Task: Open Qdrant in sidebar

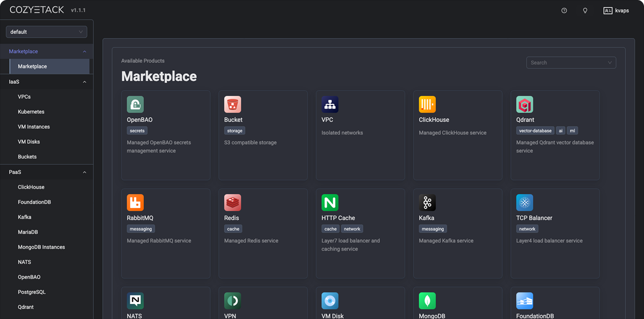Action: [26, 307]
